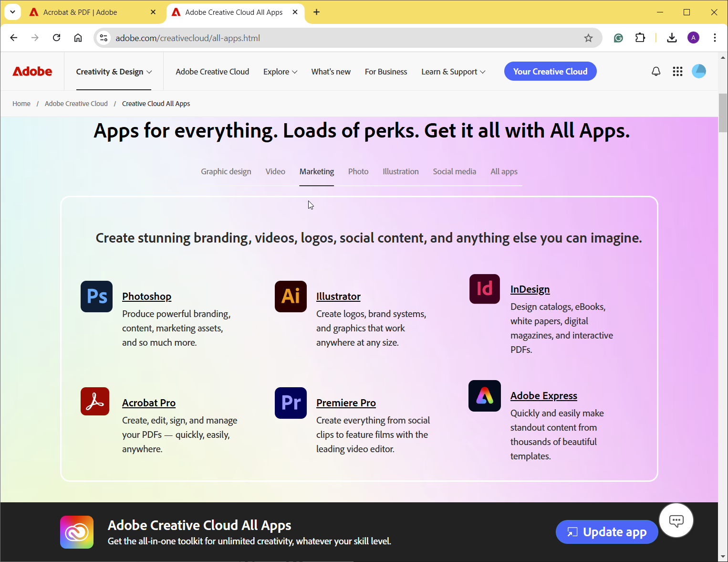Select the Adobe Express rainbow icon

[484, 396]
